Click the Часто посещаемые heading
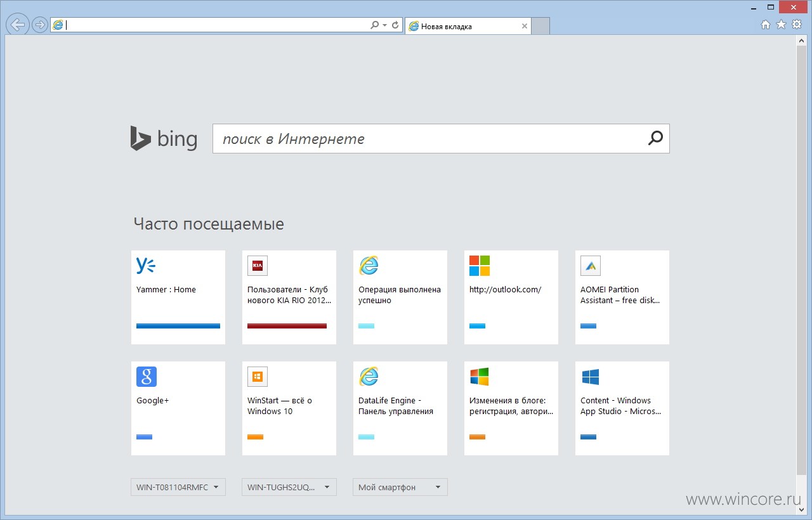The image size is (812, 520). [209, 224]
